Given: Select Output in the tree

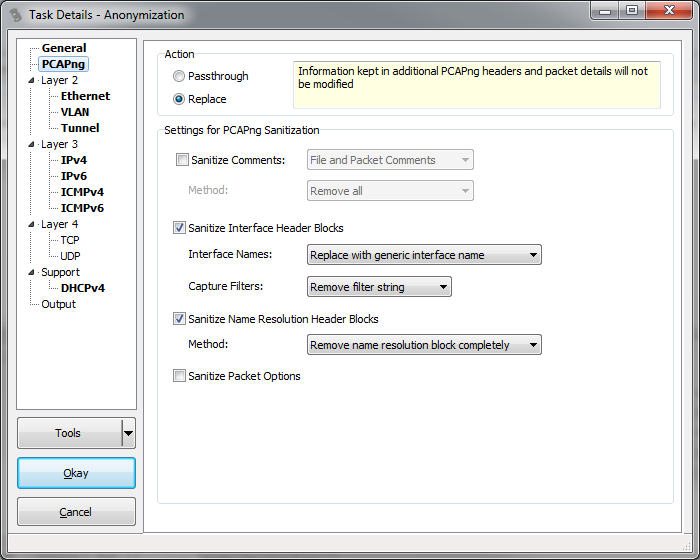Looking at the screenshot, I should (x=58, y=304).
